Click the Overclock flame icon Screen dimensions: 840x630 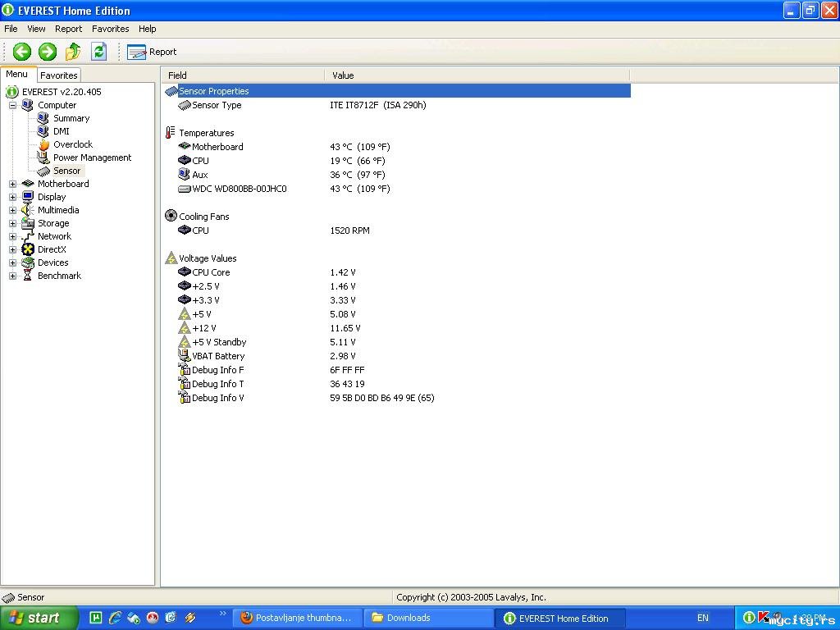click(43, 144)
